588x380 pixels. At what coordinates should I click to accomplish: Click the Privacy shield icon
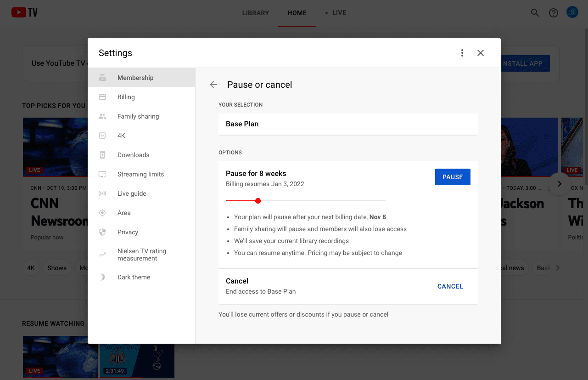click(102, 232)
